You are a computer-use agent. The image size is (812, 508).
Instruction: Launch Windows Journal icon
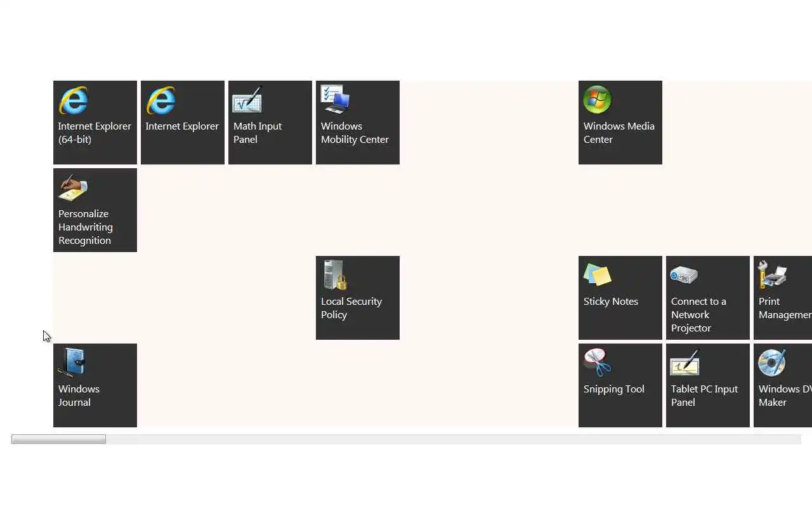click(x=72, y=363)
